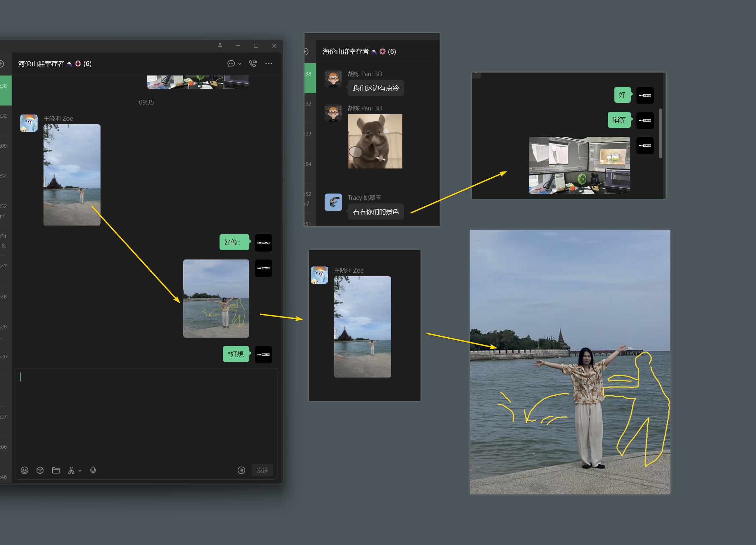
Task: Click the live broadcast circle icon near send
Action: point(241,470)
